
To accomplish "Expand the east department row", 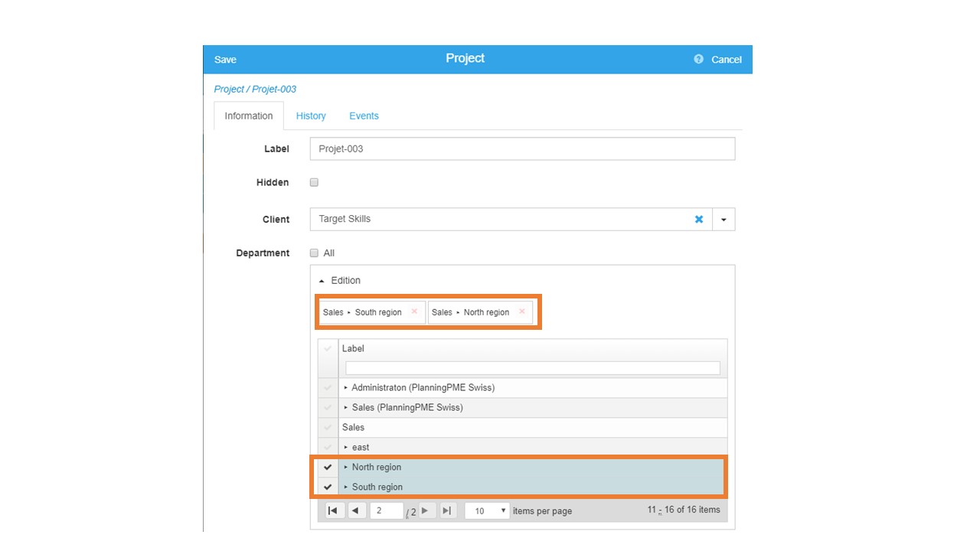I will tap(346, 448).
